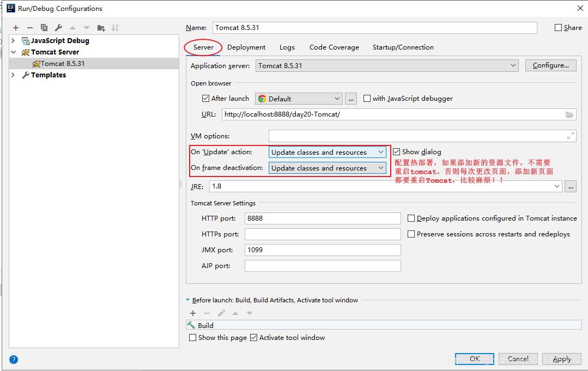Image resolution: width=588 pixels, height=371 pixels.
Task: Open JRE browse ellipsis button
Action: [x=571, y=186]
